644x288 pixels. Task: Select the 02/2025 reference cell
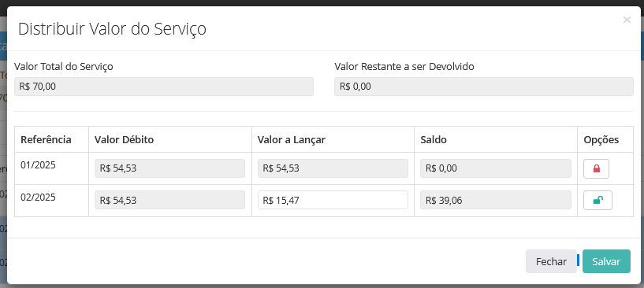point(52,201)
